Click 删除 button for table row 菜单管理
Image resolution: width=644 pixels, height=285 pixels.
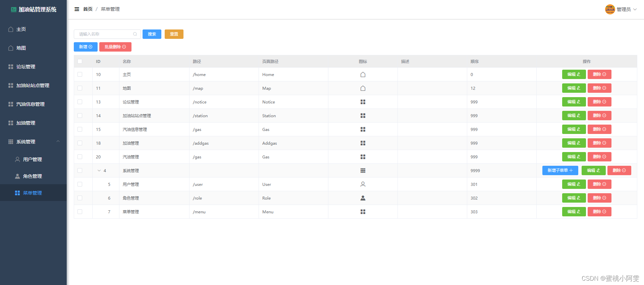pos(599,212)
